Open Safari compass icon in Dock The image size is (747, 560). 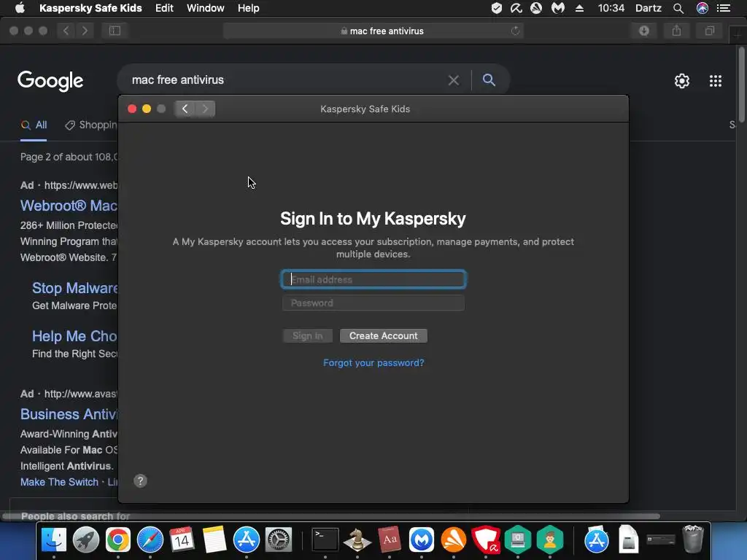[x=150, y=540]
